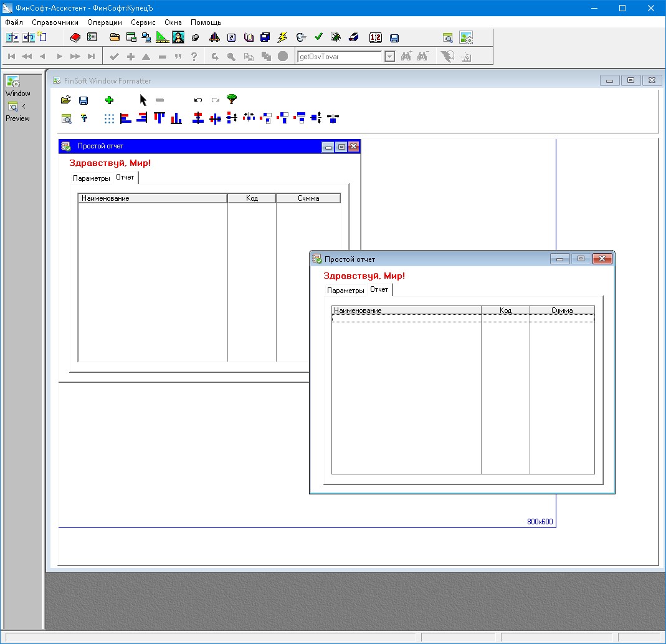Open the Справочники menu

[55, 22]
